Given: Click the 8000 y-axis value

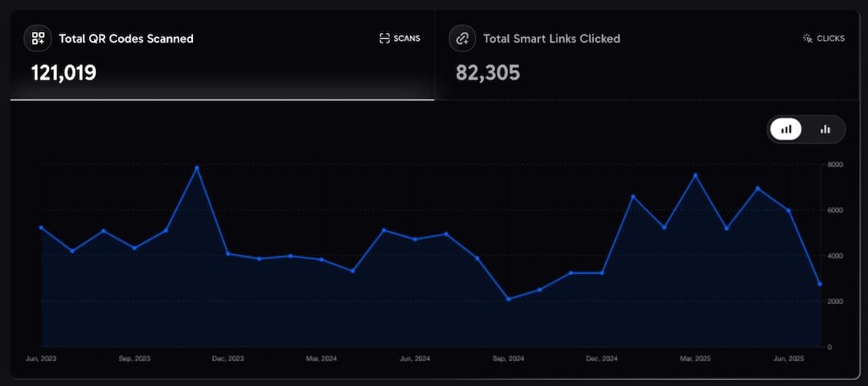Looking at the screenshot, I should [x=835, y=165].
